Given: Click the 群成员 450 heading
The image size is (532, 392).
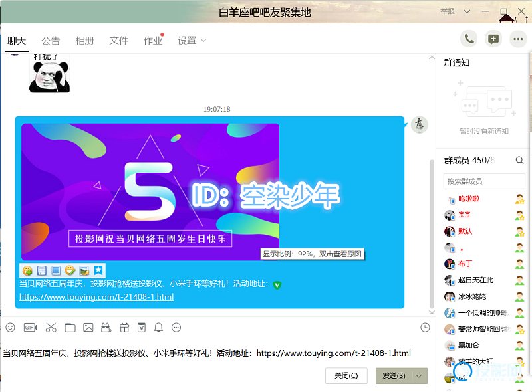Looking at the screenshot, I should point(469,160).
